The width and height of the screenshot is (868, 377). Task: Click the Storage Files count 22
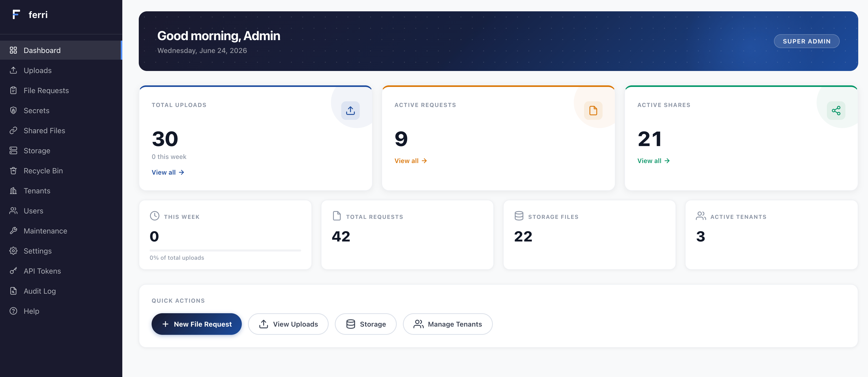tap(523, 236)
